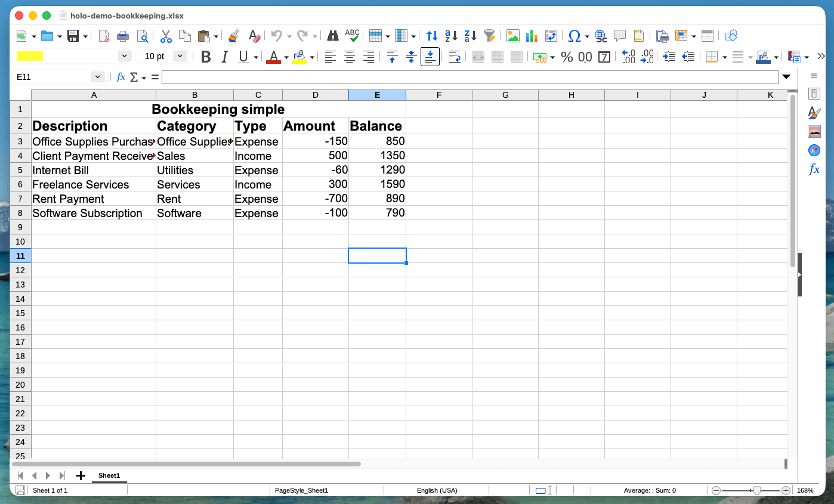Expand the Open recent files dropdown arrow
This screenshot has width=834, height=504.
tap(59, 37)
